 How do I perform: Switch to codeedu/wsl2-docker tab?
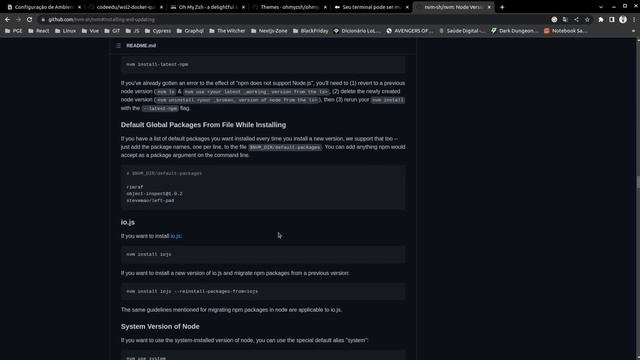click(126, 7)
